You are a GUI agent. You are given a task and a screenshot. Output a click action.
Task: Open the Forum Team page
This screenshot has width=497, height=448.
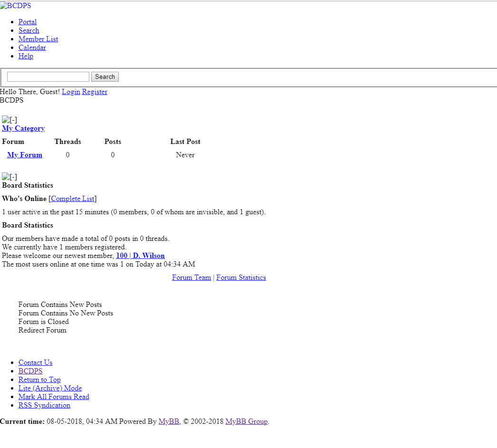[191, 277]
